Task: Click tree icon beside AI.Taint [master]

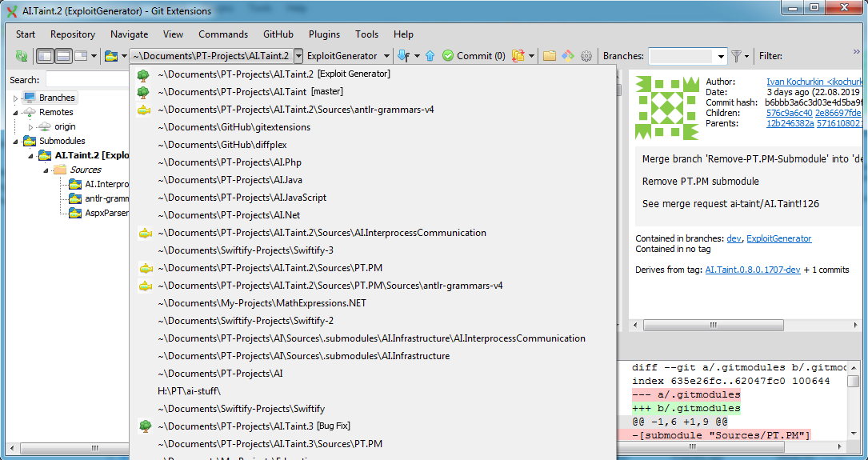Action: tap(143, 92)
